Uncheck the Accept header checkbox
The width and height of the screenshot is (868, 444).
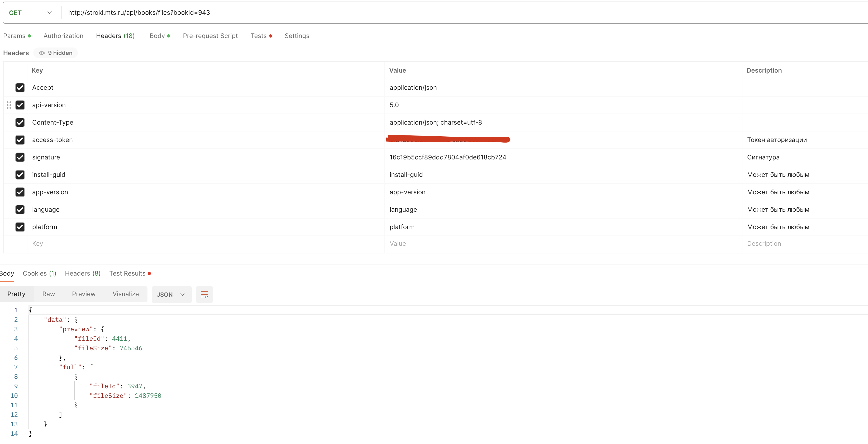click(20, 88)
